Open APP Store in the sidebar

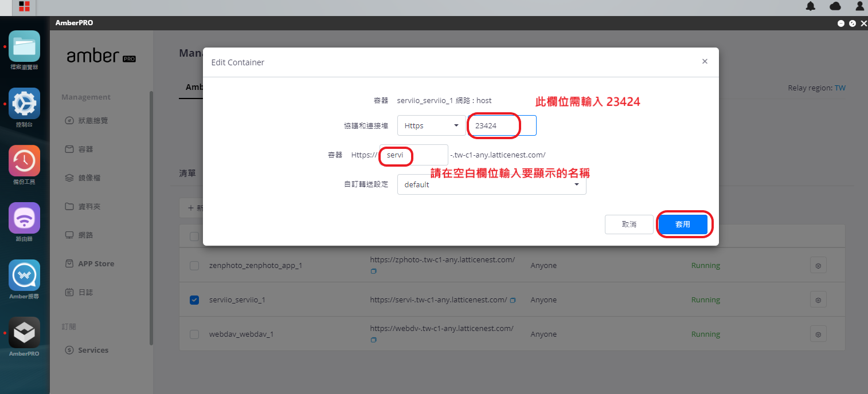pos(89,263)
